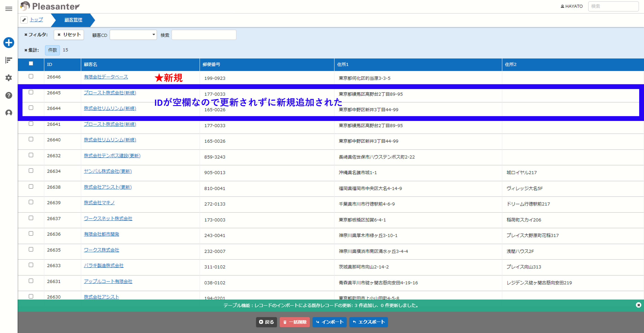The height and width of the screenshot is (333, 644).
Task: Check the row for ID 26632
Action: coord(31,155)
